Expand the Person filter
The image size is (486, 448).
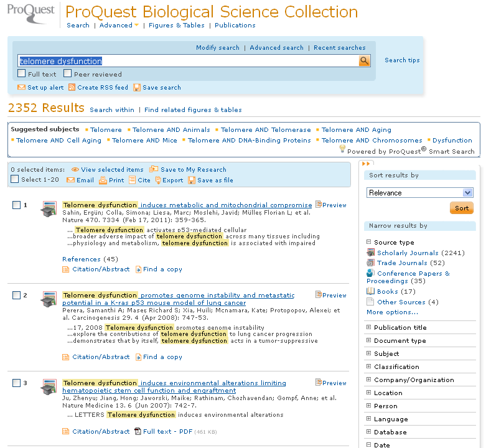pos(368,406)
